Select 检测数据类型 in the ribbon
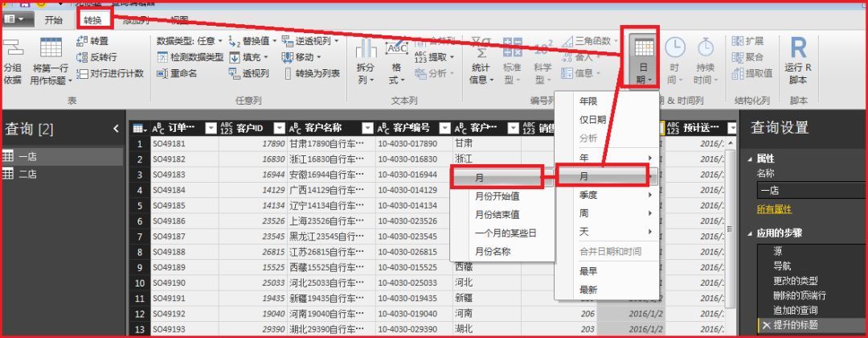Image resolution: width=868 pixels, height=338 pixels. click(x=190, y=57)
